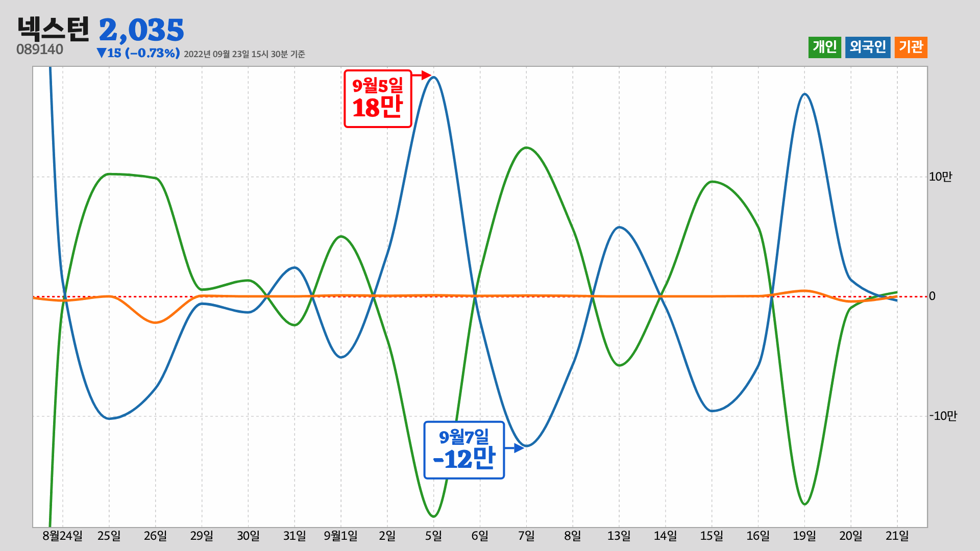Click the x-axis label 30일
The width and height of the screenshot is (980, 551).
[x=248, y=536]
